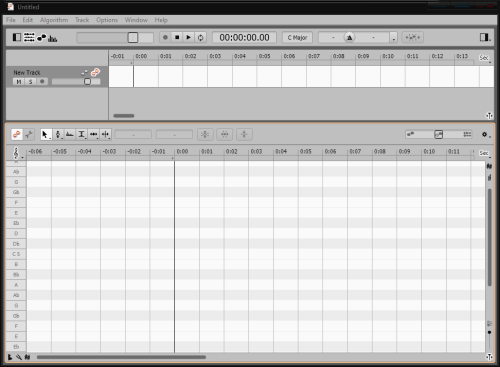Image resolution: width=500 pixels, height=367 pixels.
Task: Stop playback with the Stop button
Action: pos(177,37)
